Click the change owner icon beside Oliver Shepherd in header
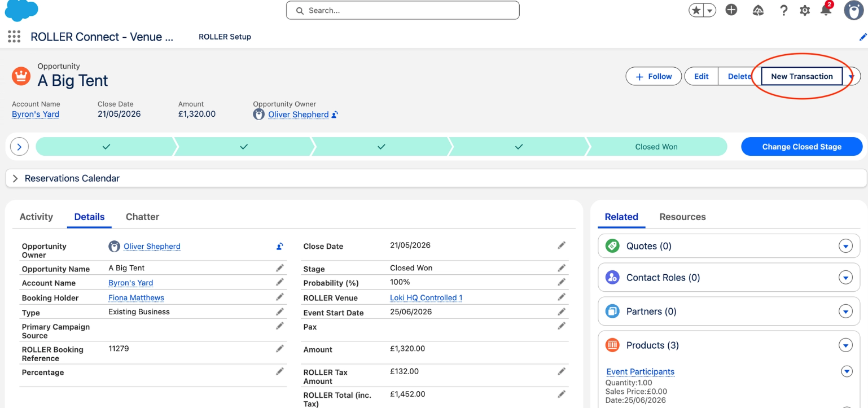This screenshot has width=868, height=408. tap(335, 115)
